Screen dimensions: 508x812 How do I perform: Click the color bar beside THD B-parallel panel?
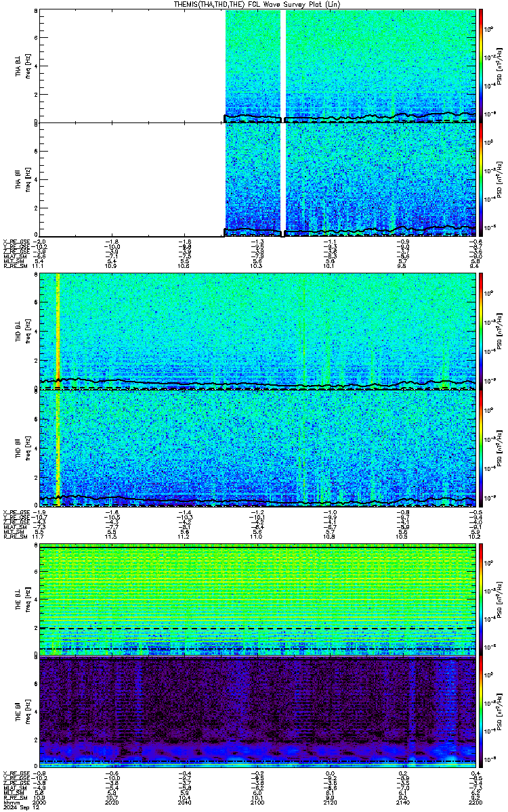click(x=481, y=448)
